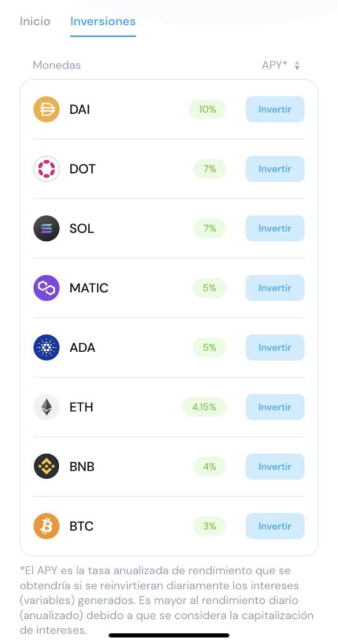Viewport: 338px width, 644px height.
Task: Tap the DAI coin icon
Action: point(47,109)
